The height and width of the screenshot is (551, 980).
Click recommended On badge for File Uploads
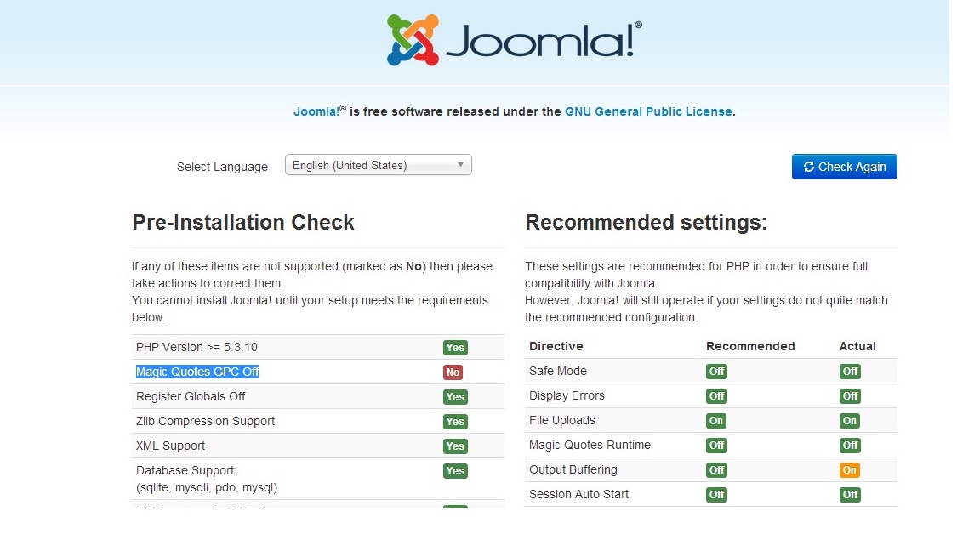[715, 420]
